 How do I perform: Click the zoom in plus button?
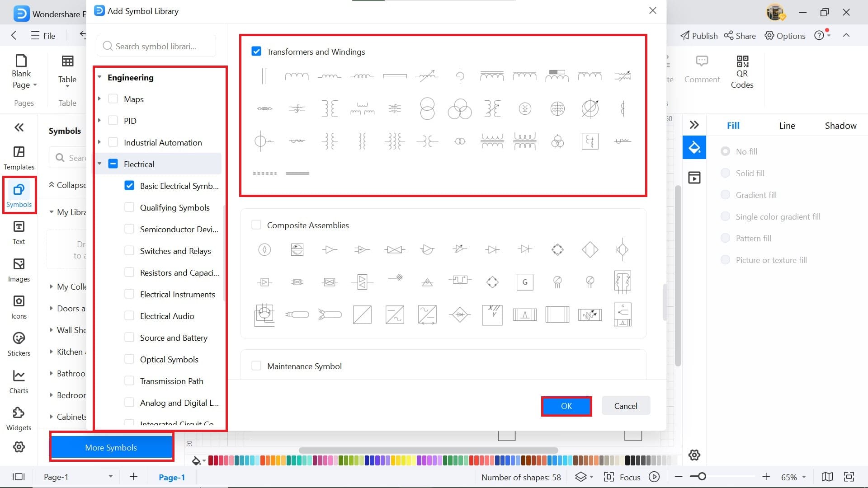click(x=766, y=477)
